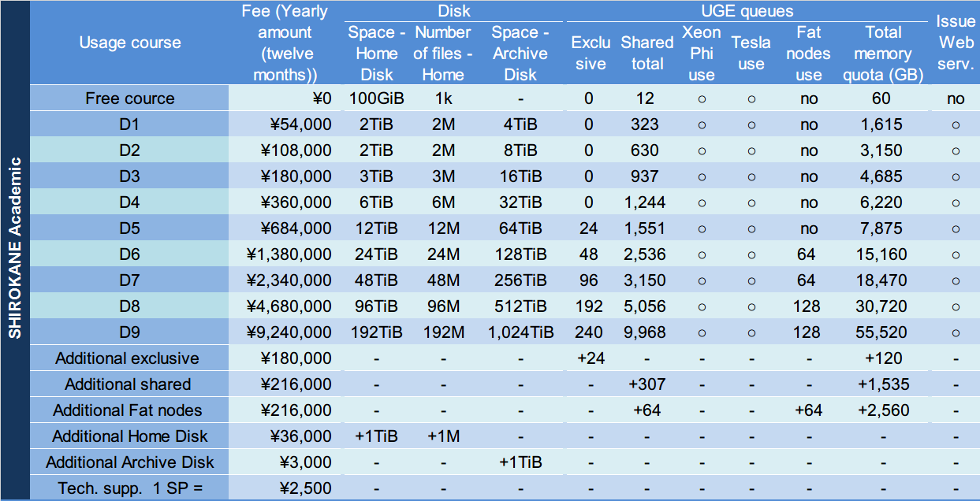The height and width of the screenshot is (501, 980).
Task: Select the 'D3' course row label
Action: pyautogui.click(x=129, y=176)
